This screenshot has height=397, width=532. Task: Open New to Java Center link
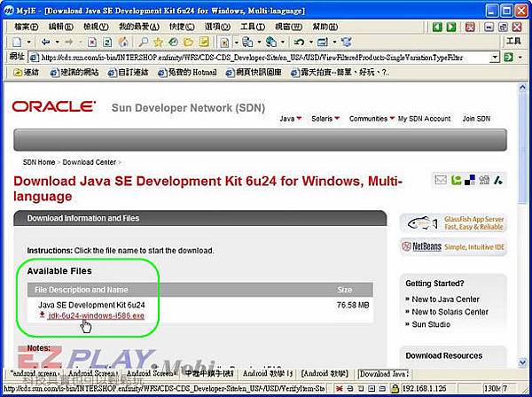tap(445, 300)
